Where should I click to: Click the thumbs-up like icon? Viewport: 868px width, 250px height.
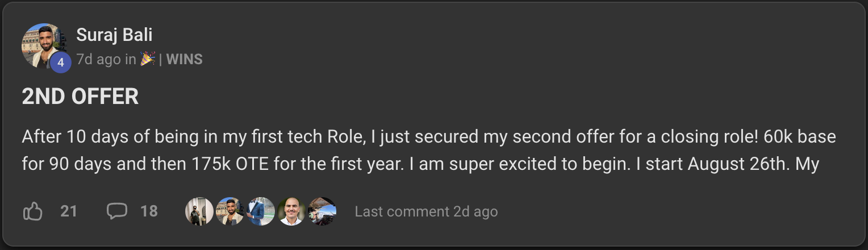[x=33, y=212]
